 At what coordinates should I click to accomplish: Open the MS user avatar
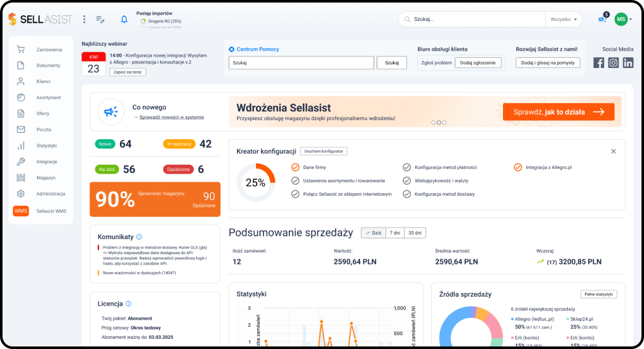(621, 19)
